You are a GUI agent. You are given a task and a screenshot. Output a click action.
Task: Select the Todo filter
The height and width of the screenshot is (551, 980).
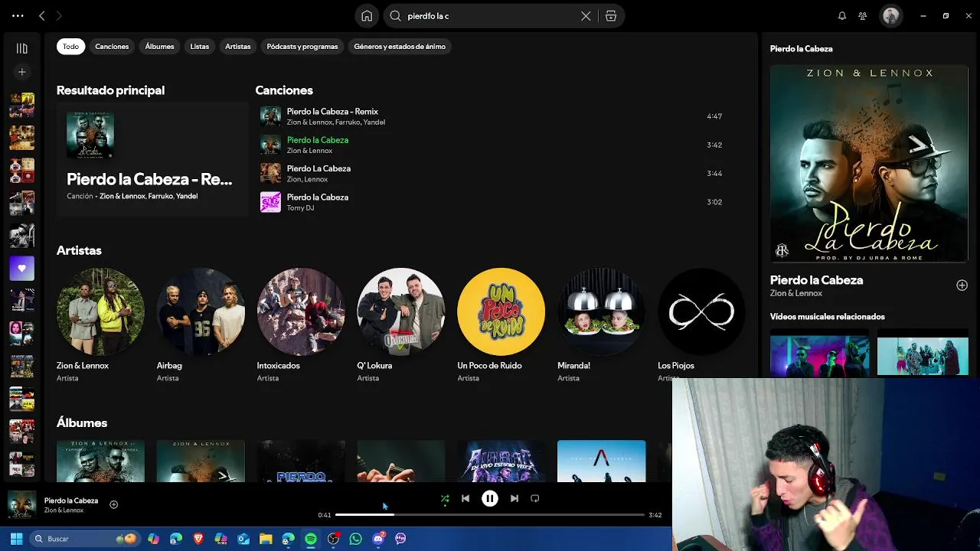[x=70, y=47]
